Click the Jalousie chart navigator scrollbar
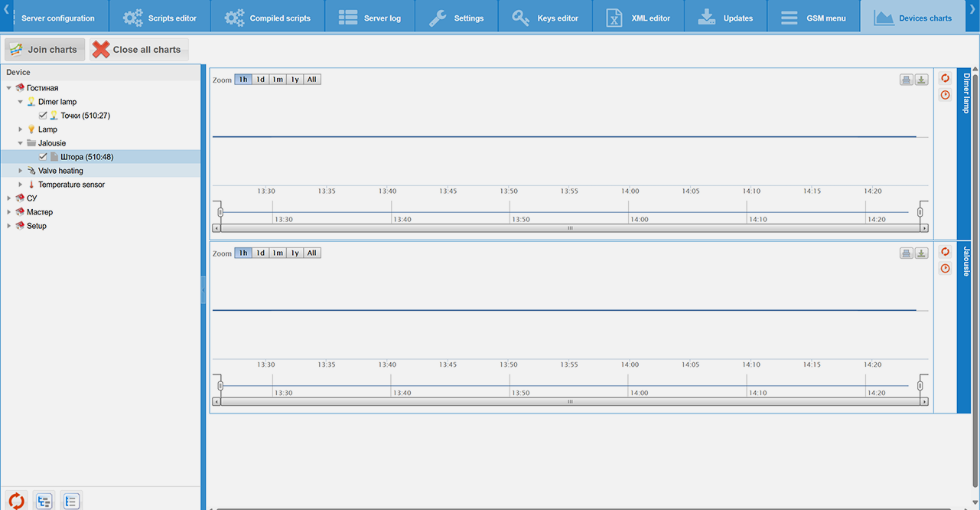The width and height of the screenshot is (980, 510). coord(570,402)
